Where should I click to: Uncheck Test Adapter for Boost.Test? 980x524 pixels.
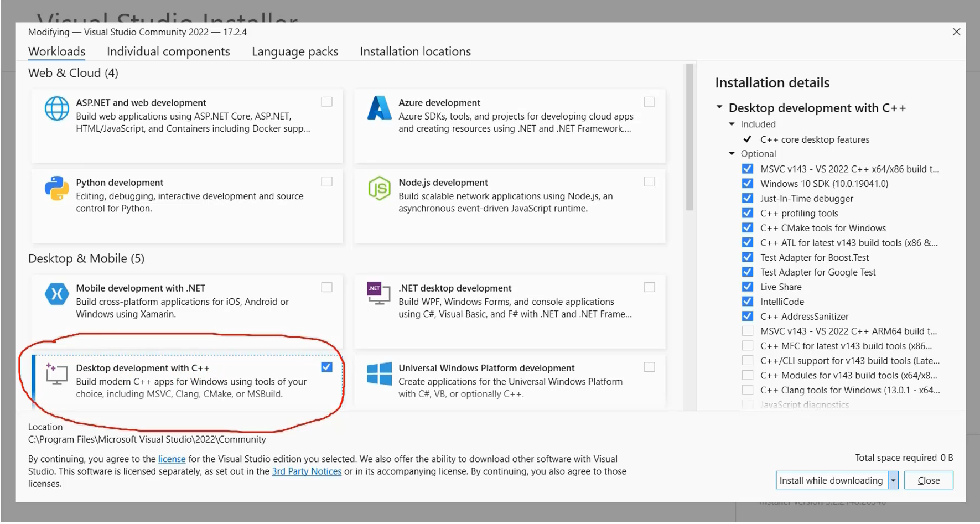(x=748, y=257)
